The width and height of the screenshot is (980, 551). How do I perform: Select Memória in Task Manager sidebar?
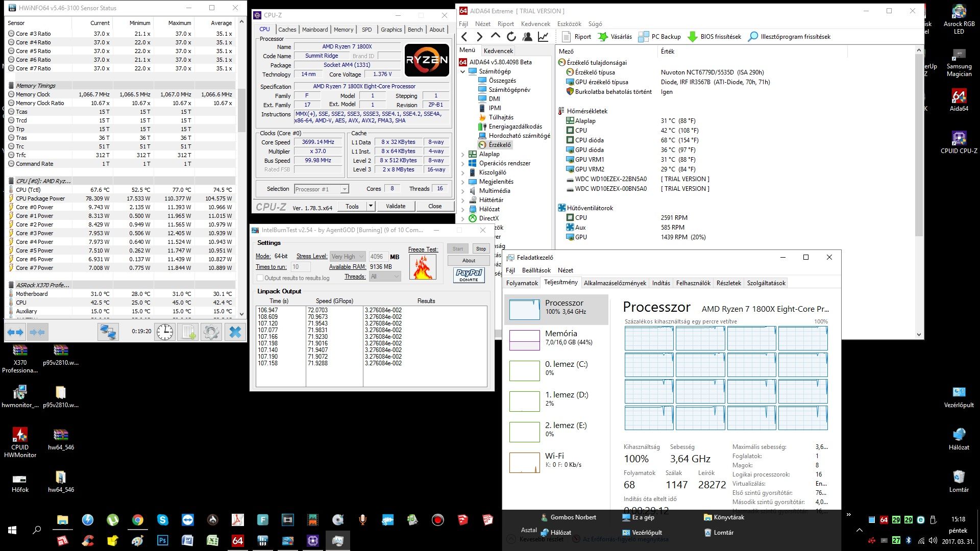tap(556, 339)
